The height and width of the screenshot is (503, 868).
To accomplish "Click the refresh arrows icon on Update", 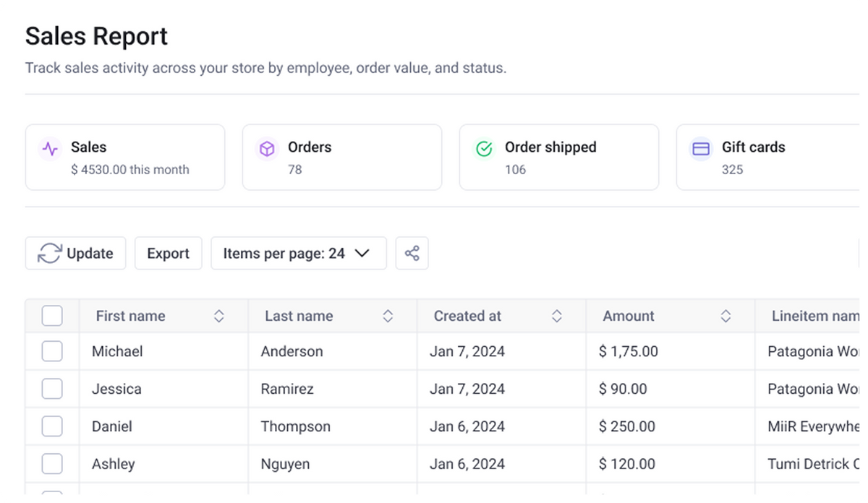I will (50, 254).
